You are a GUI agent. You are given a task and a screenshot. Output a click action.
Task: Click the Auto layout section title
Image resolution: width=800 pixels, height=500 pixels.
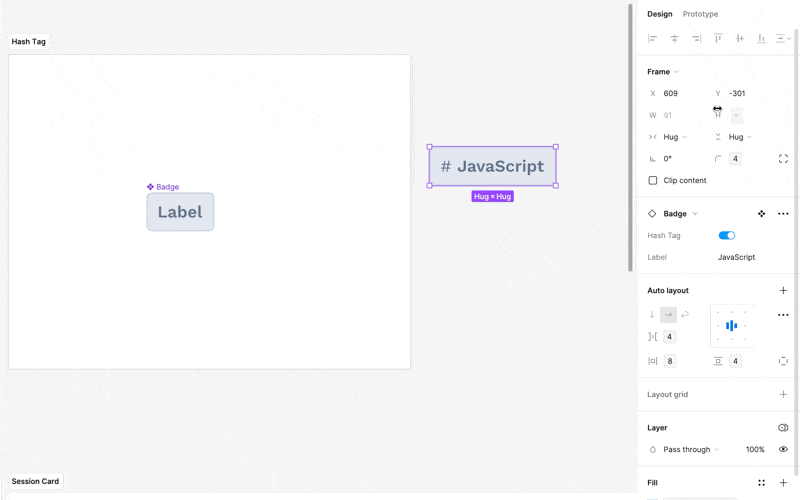click(x=668, y=290)
